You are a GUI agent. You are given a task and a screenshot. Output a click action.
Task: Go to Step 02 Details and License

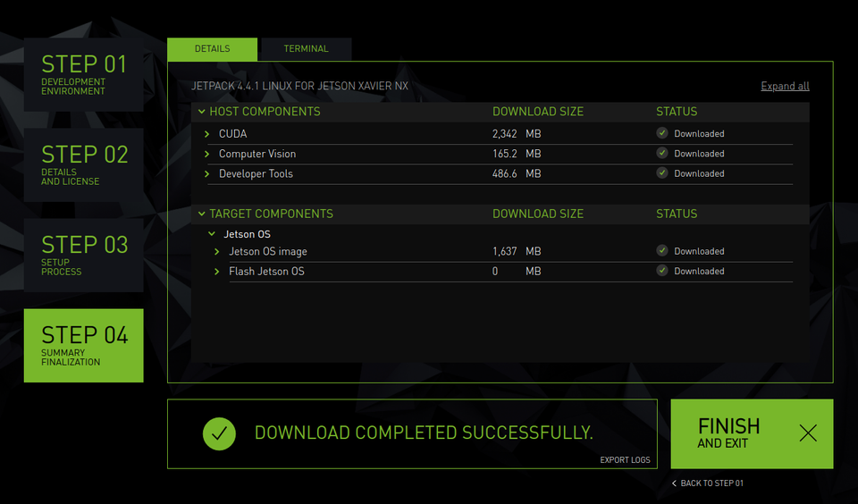(x=84, y=165)
